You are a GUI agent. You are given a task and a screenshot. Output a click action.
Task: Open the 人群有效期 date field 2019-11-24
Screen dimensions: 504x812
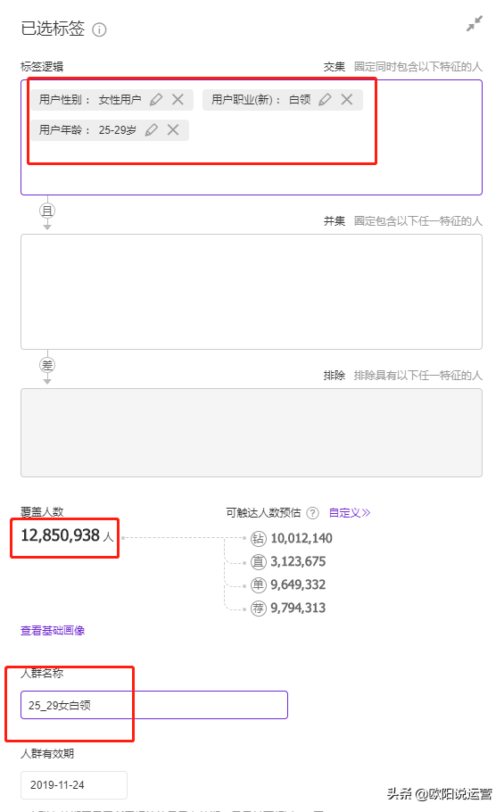pyautogui.click(x=74, y=785)
